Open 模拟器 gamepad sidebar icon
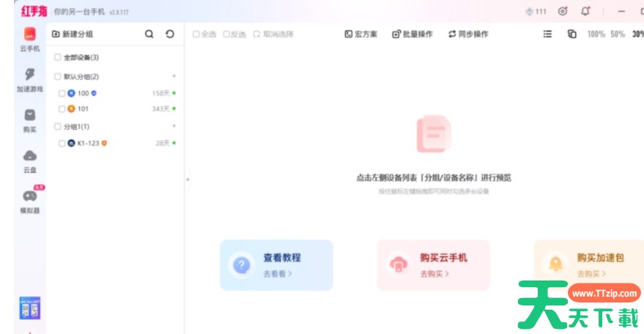 click(30, 196)
